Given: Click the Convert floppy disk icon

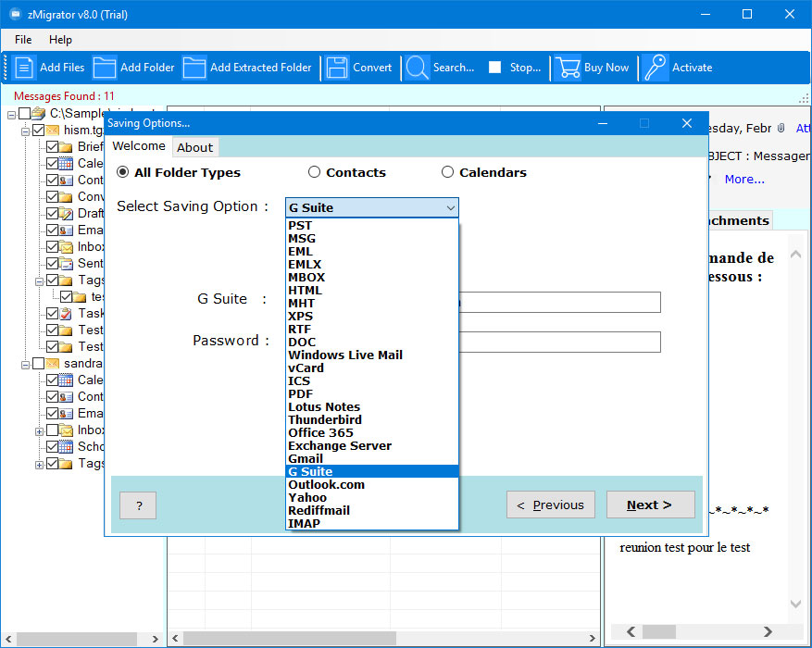Looking at the screenshot, I should pyautogui.click(x=337, y=68).
